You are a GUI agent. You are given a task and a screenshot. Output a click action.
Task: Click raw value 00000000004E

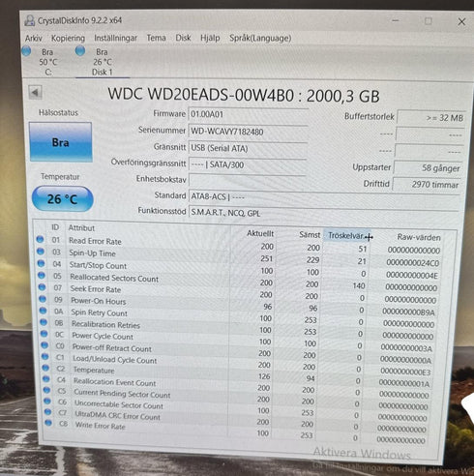pos(412,275)
